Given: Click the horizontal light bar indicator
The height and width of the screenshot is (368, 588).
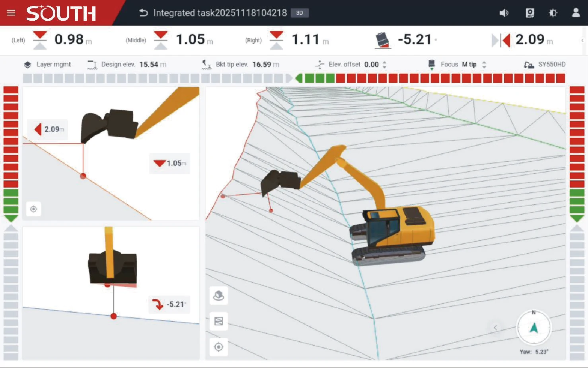Looking at the screenshot, I should (294, 78).
